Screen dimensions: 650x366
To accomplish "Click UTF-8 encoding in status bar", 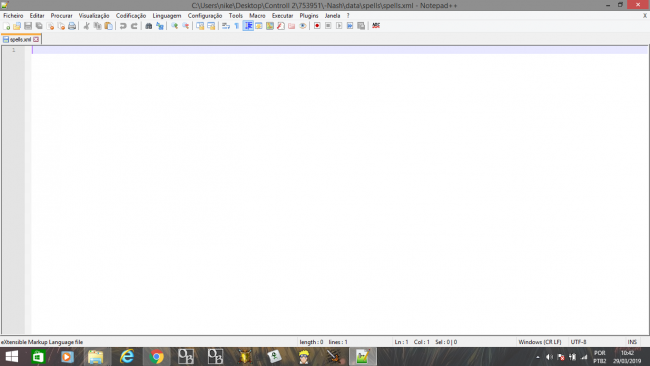I will click(578, 342).
